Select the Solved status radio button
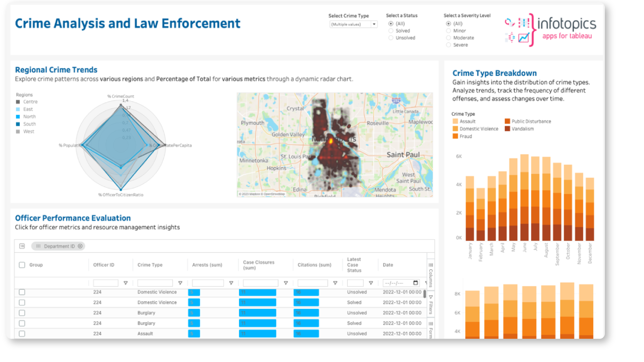The width and height of the screenshot is (644, 362). pyautogui.click(x=391, y=31)
